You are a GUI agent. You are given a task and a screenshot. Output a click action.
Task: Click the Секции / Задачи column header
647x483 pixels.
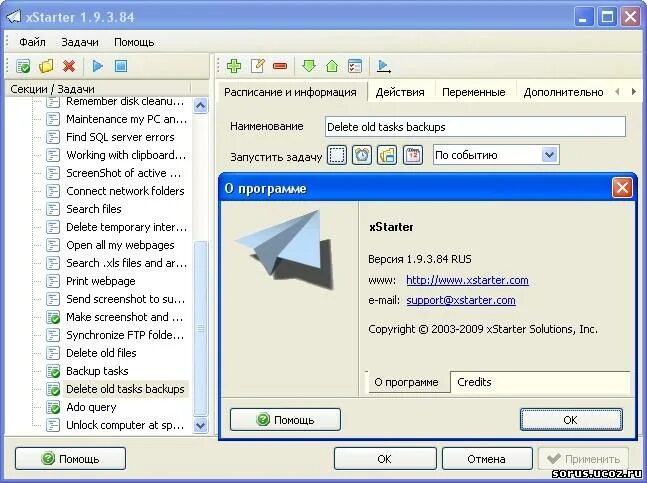[99, 89]
